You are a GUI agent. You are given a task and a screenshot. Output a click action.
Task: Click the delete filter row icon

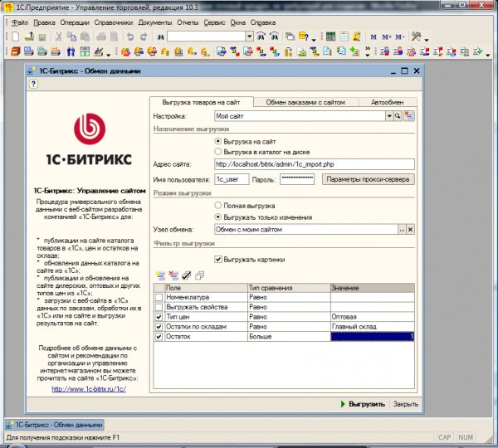coord(173,275)
